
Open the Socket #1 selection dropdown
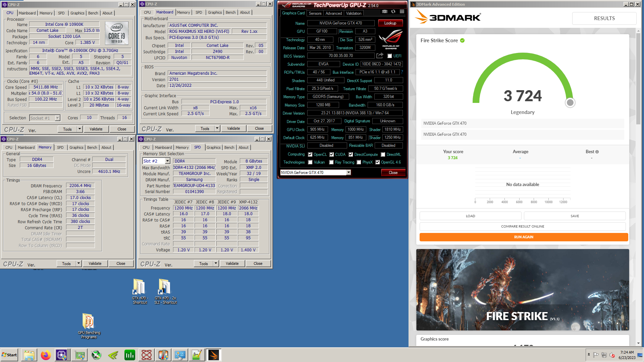(58, 118)
